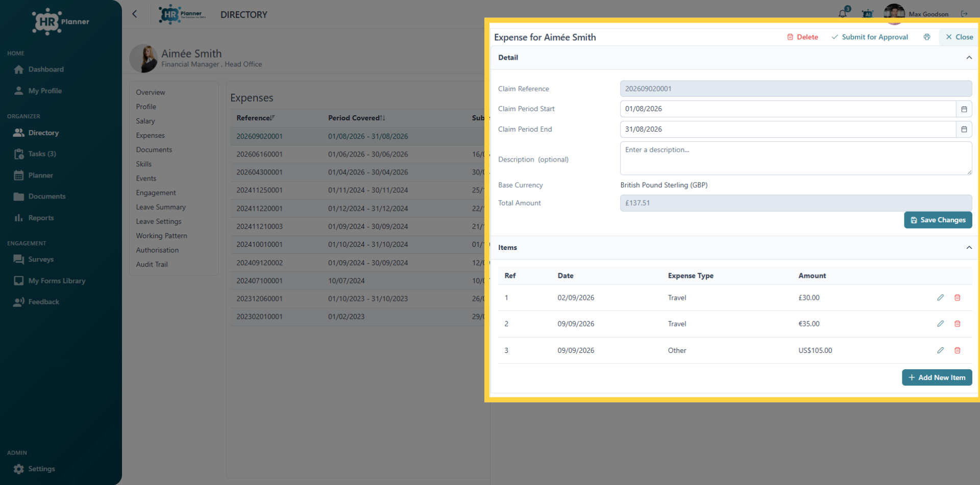980x485 pixels.
Task: Collapse the Detail section
Action: point(969,58)
